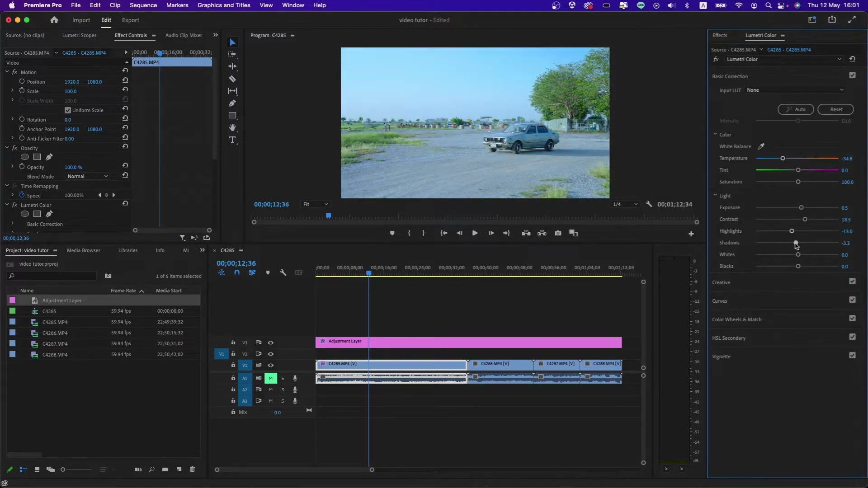
Task: Switch to the Effects tab
Action: tap(720, 35)
